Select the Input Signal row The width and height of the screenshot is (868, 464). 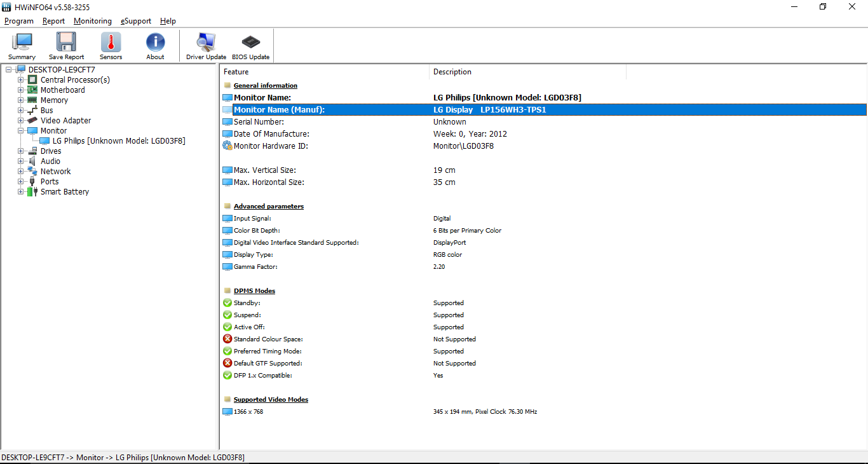tap(544, 218)
